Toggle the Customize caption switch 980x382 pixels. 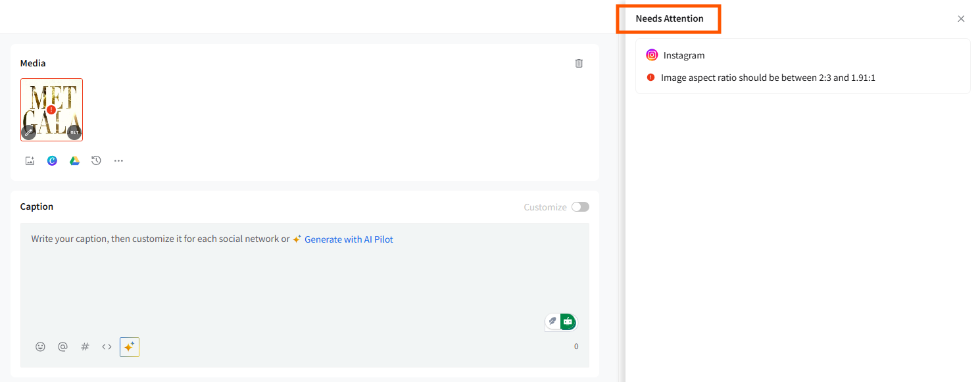click(580, 207)
